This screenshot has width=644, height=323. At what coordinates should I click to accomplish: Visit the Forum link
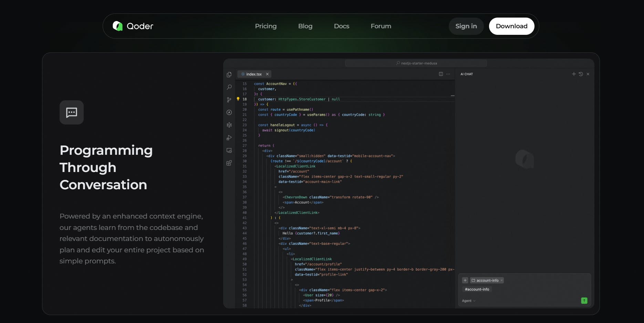381,26
